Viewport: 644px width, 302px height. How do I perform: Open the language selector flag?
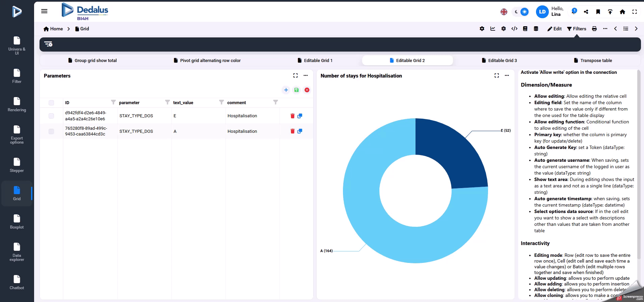click(504, 12)
